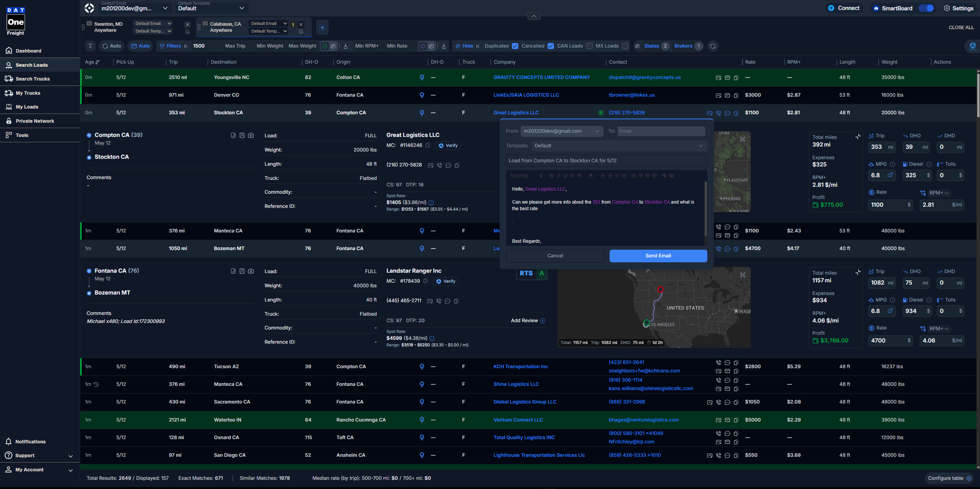Cancel the email popup
Image resolution: width=980 pixels, height=489 pixels.
click(x=555, y=256)
